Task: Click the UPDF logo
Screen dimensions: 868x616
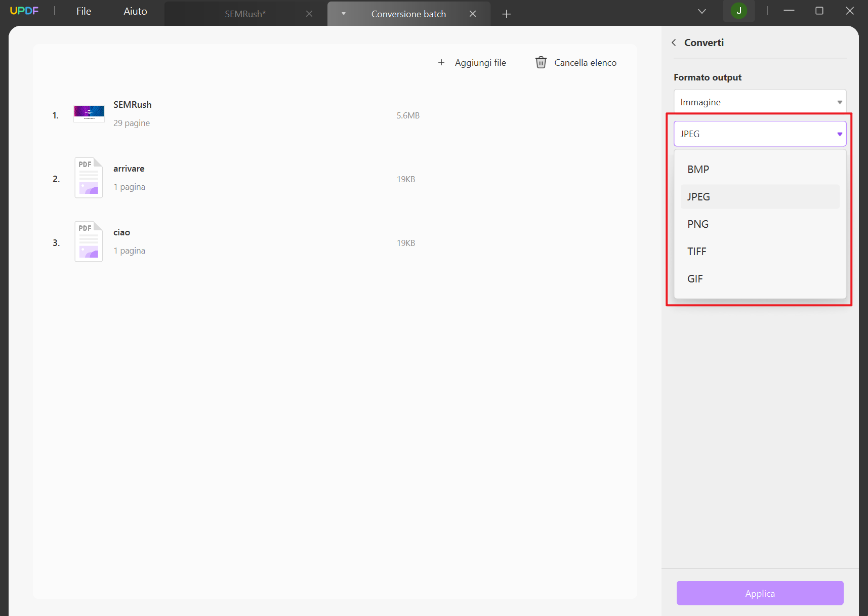Action: [x=24, y=11]
